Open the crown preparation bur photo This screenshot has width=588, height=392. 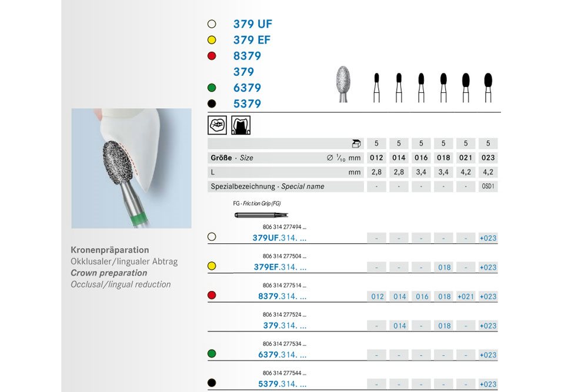(131, 168)
